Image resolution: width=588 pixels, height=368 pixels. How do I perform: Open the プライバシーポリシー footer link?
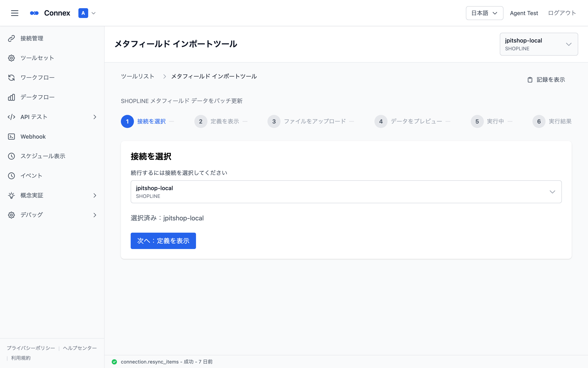click(x=31, y=348)
